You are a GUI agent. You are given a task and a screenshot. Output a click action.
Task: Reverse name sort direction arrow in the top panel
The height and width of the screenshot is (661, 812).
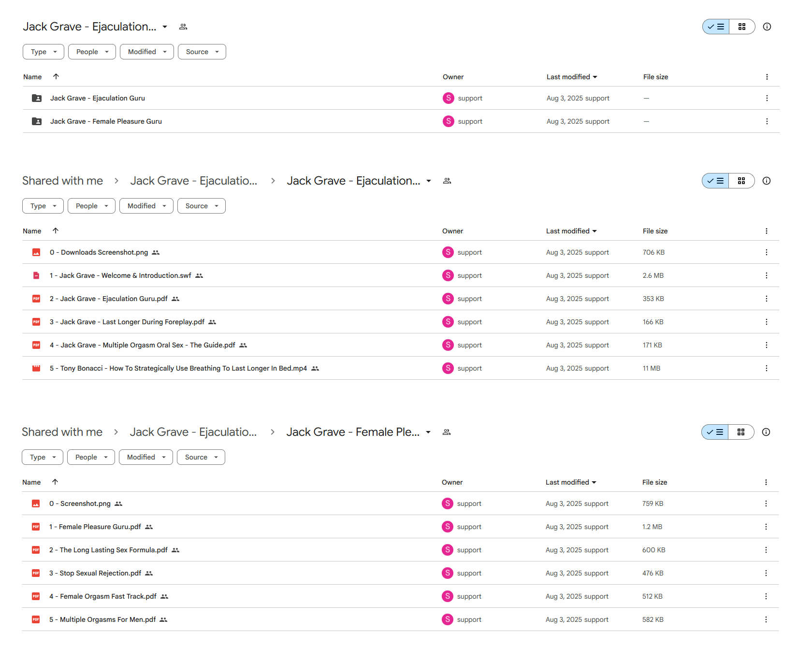click(56, 76)
